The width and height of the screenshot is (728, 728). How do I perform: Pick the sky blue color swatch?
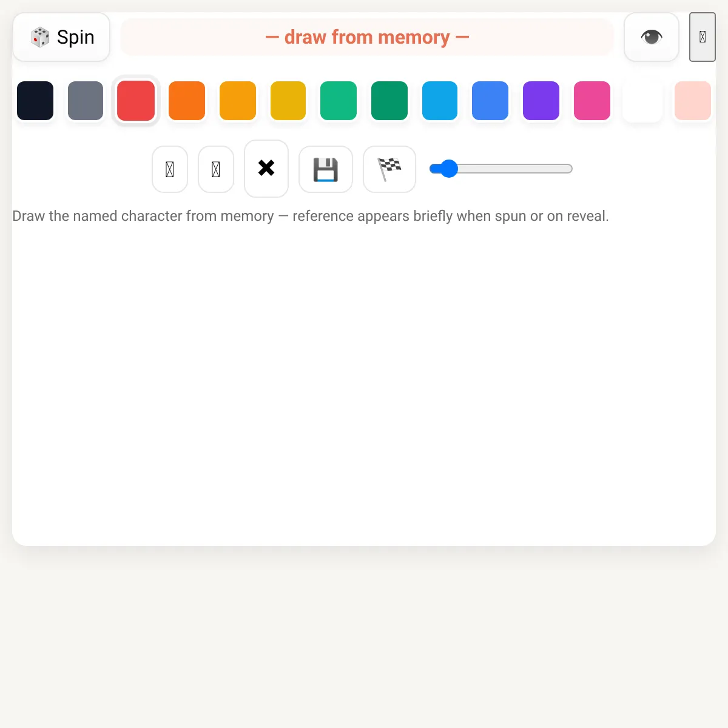point(440,101)
